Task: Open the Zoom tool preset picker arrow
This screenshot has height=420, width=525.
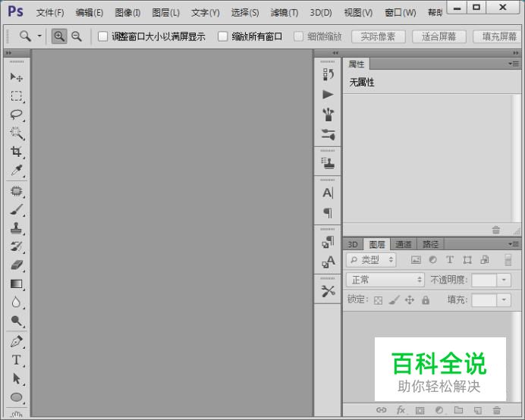Action: point(39,36)
